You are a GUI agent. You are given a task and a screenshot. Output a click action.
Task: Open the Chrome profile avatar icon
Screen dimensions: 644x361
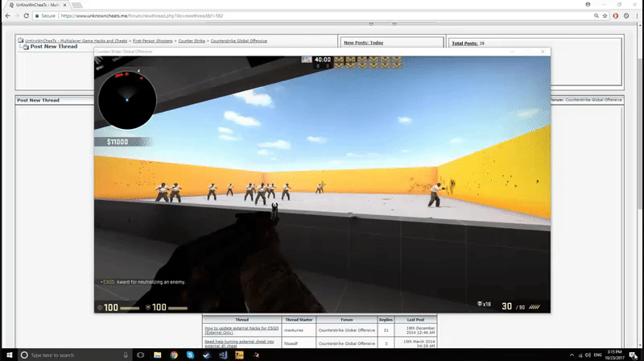588,5
